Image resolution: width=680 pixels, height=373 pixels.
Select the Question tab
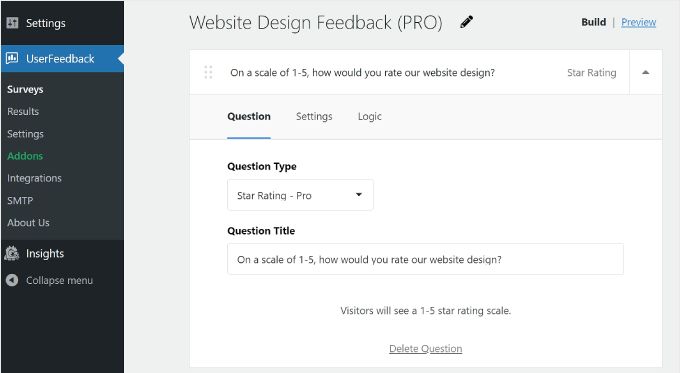(x=249, y=116)
